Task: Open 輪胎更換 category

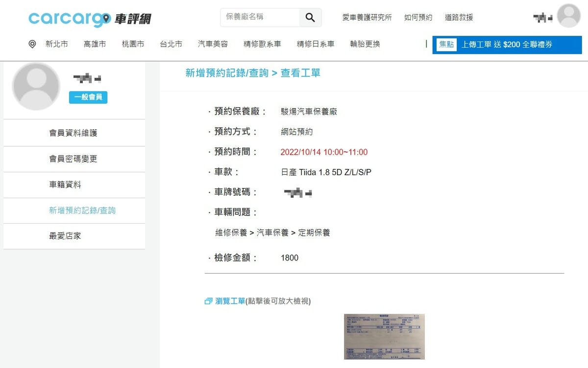Action: pyautogui.click(x=365, y=44)
